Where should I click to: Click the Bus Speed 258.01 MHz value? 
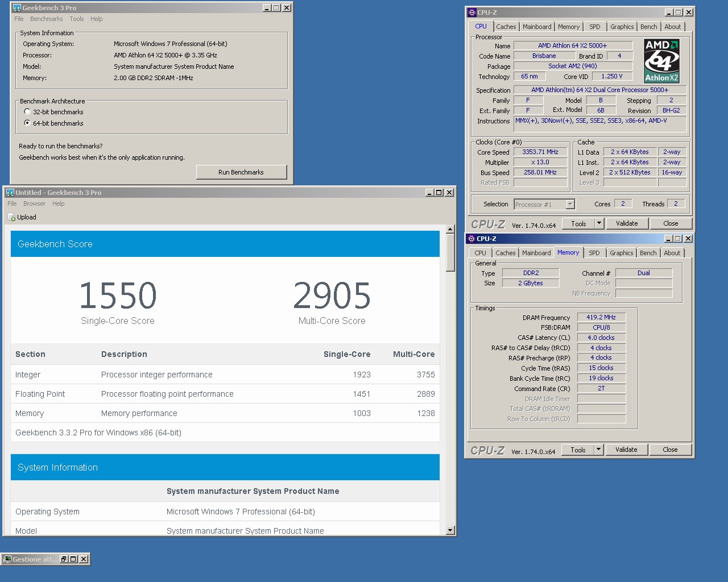(x=540, y=173)
